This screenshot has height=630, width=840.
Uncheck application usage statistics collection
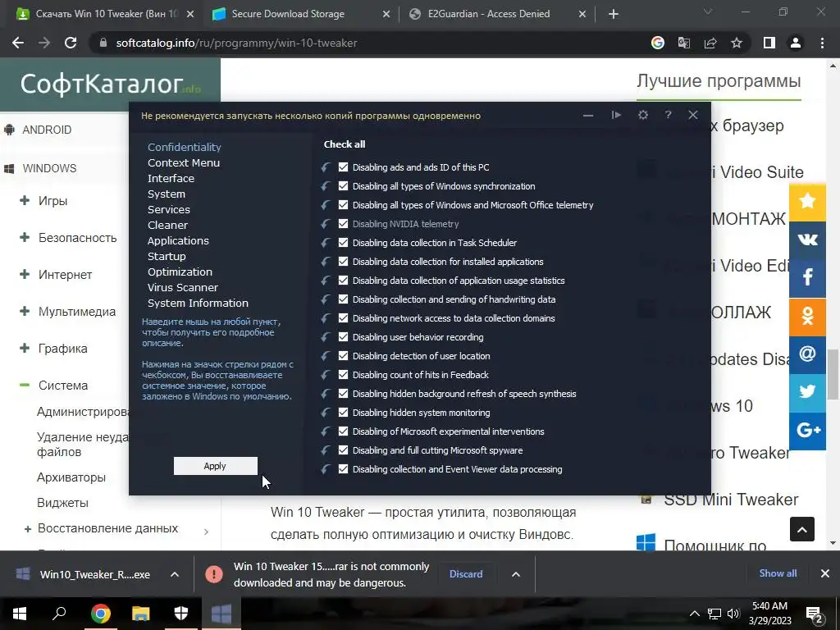click(x=344, y=281)
